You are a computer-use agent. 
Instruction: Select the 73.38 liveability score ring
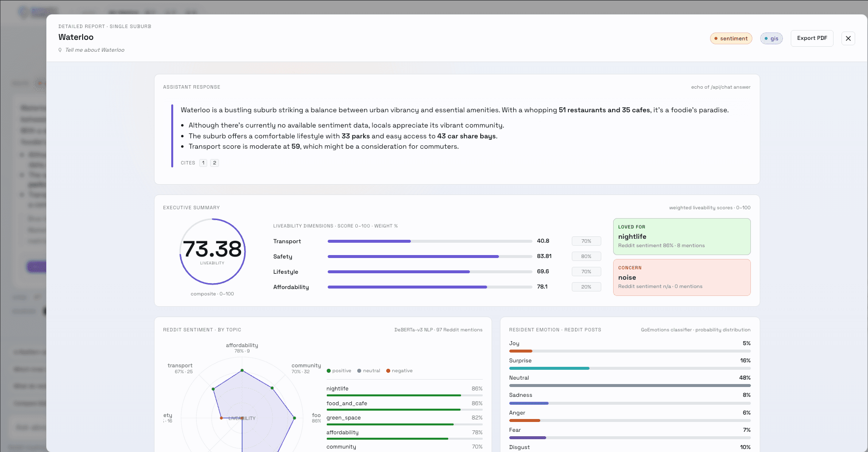[213, 252]
